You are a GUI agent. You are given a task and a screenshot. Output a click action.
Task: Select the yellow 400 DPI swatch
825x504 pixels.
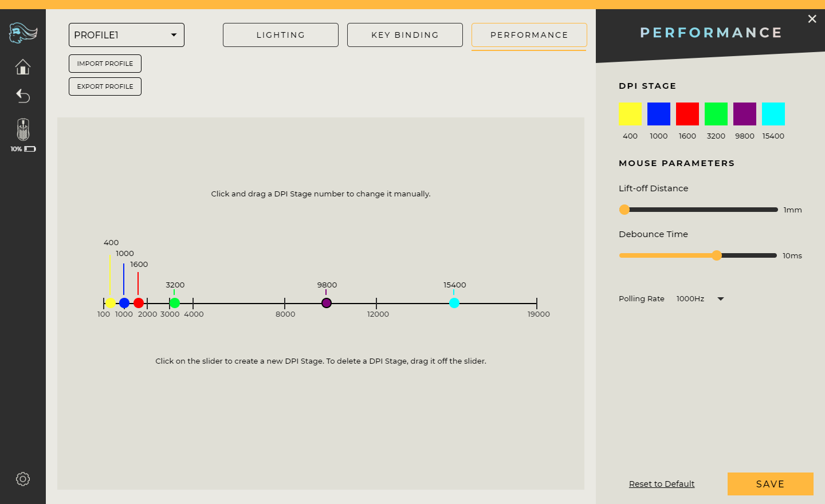click(x=630, y=114)
